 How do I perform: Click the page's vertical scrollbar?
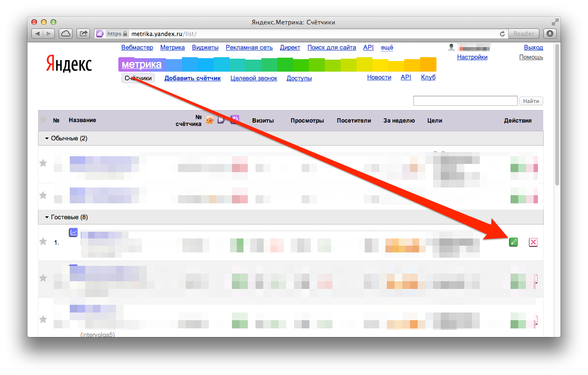557,114
